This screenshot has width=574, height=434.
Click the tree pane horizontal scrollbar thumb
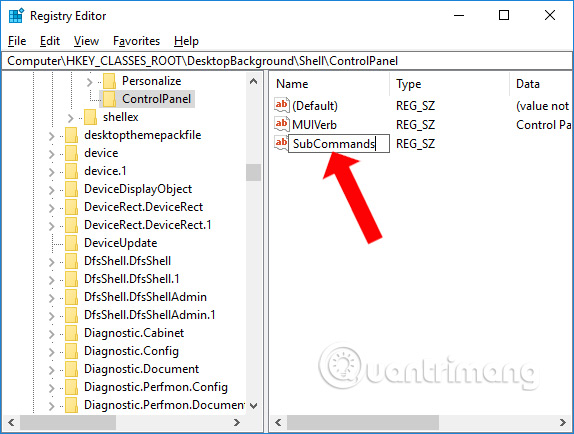tap(68, 422)
